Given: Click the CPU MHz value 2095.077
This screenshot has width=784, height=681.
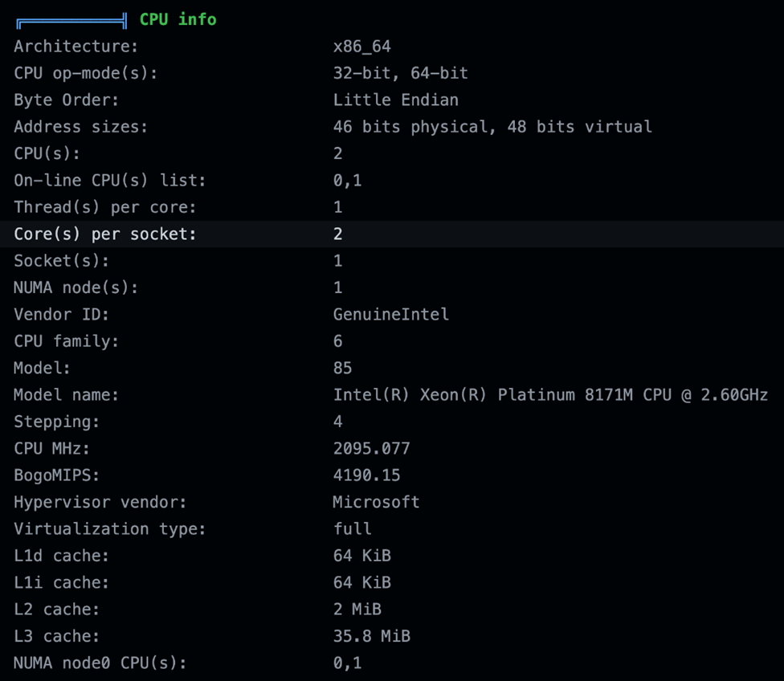Looking at the screenshot, I should coord(371,448).
